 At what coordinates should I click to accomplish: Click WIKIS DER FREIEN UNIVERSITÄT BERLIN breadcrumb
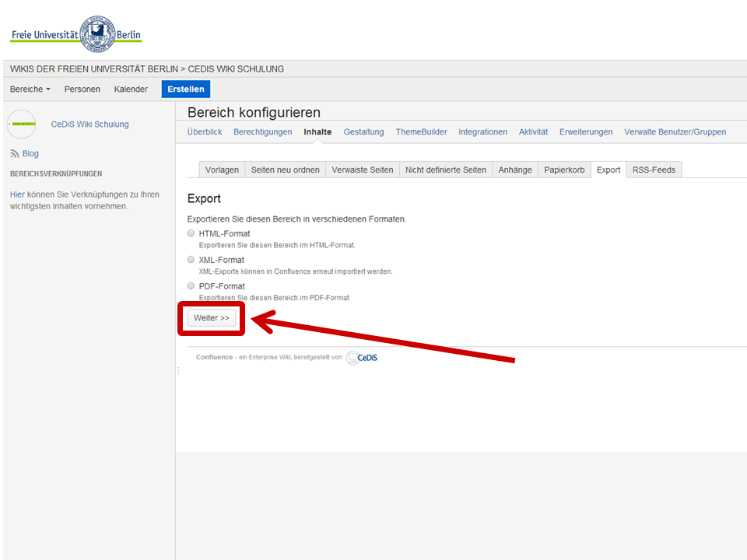click(94, 69)
